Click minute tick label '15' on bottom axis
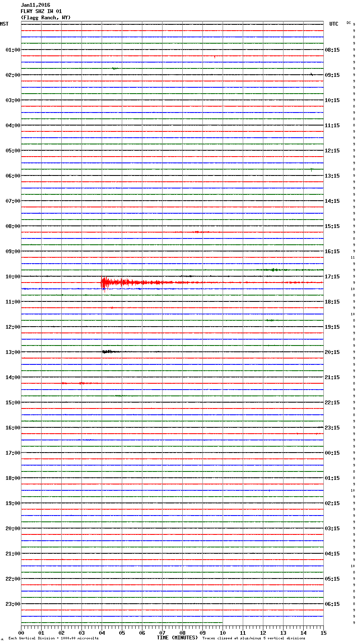 pos(323,632)
